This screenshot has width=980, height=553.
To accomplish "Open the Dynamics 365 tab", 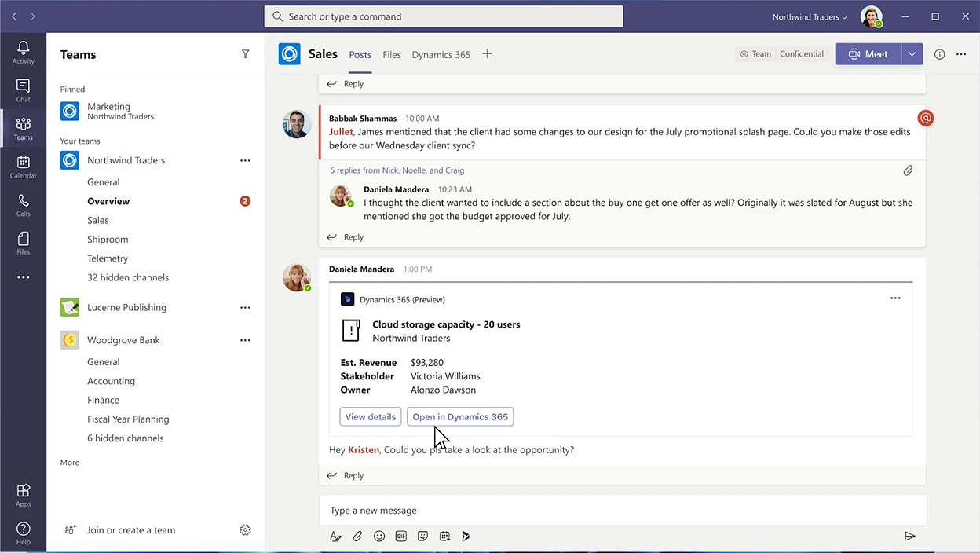I will 441,54.
